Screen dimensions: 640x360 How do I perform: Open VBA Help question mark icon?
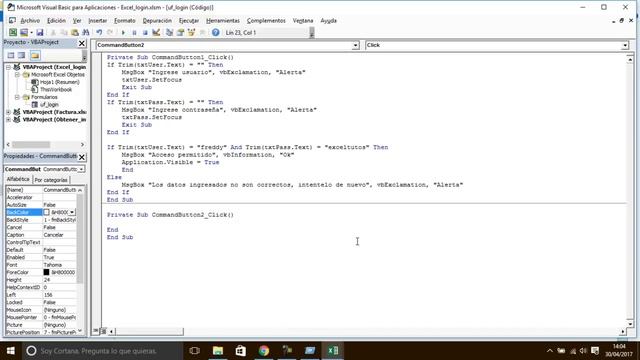tap(216, 32)
